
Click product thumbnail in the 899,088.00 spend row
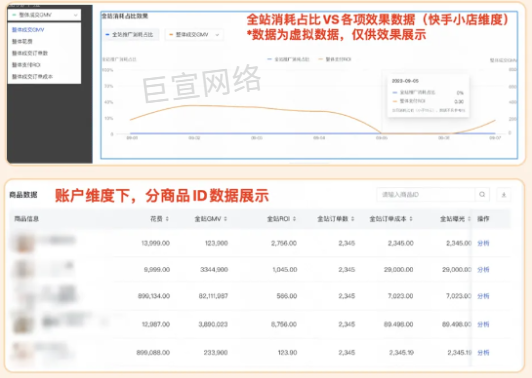[x=22, y=352]
